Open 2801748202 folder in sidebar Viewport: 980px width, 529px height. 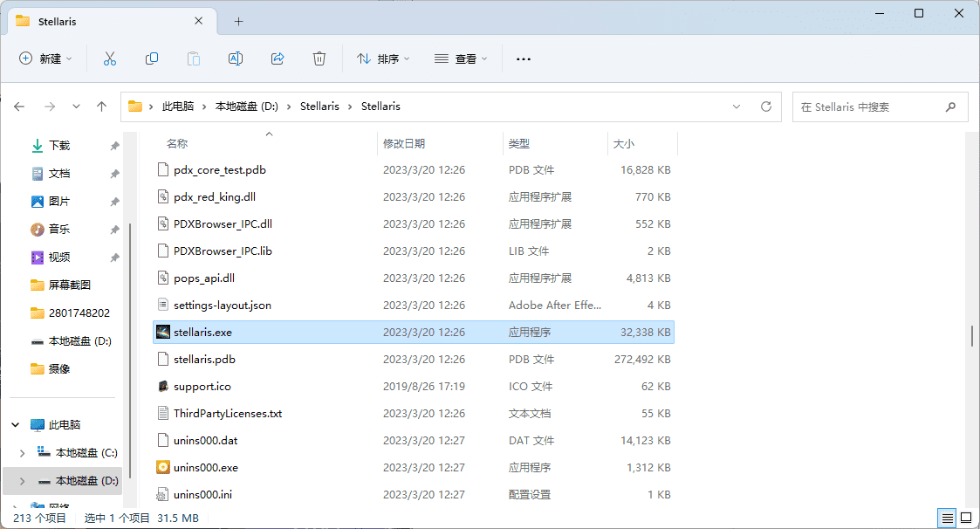[x=79, y=313]
